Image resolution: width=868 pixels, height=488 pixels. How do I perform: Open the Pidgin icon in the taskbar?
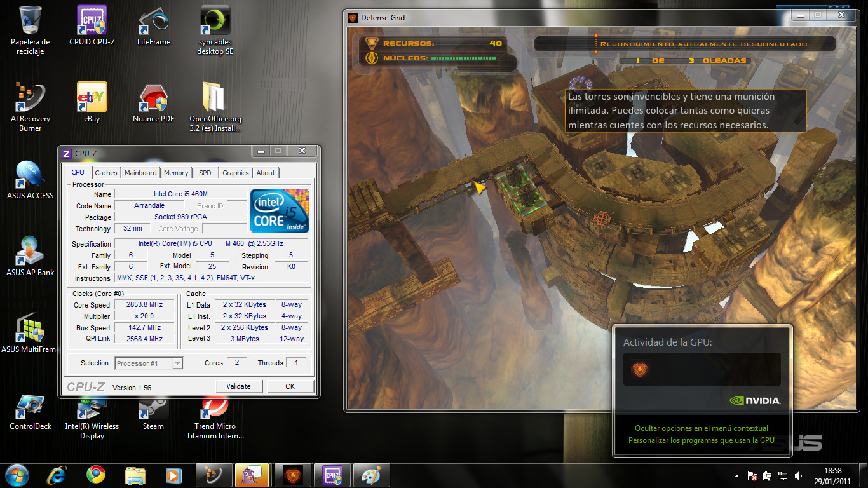point(252,475)
